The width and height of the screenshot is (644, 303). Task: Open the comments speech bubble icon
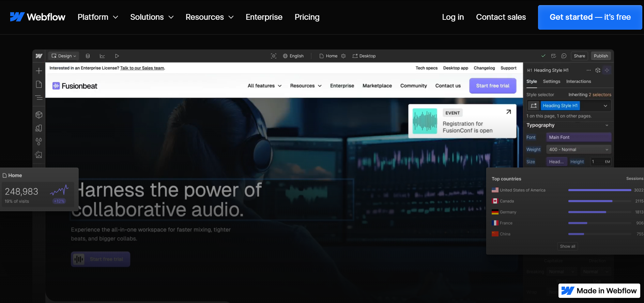[x=564, y=56]
